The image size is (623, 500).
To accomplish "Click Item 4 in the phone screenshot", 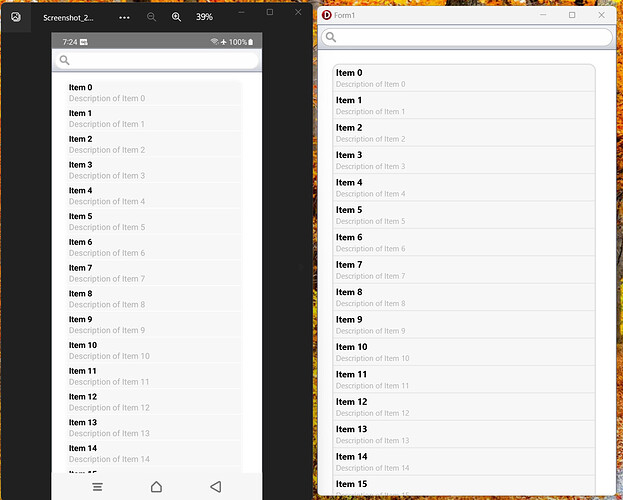I will 153,196.
